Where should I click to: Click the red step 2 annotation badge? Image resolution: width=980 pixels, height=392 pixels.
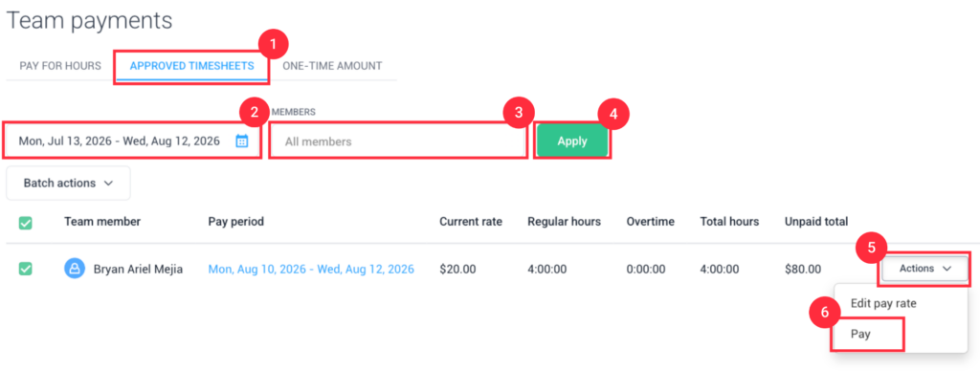tap(255, 114)
